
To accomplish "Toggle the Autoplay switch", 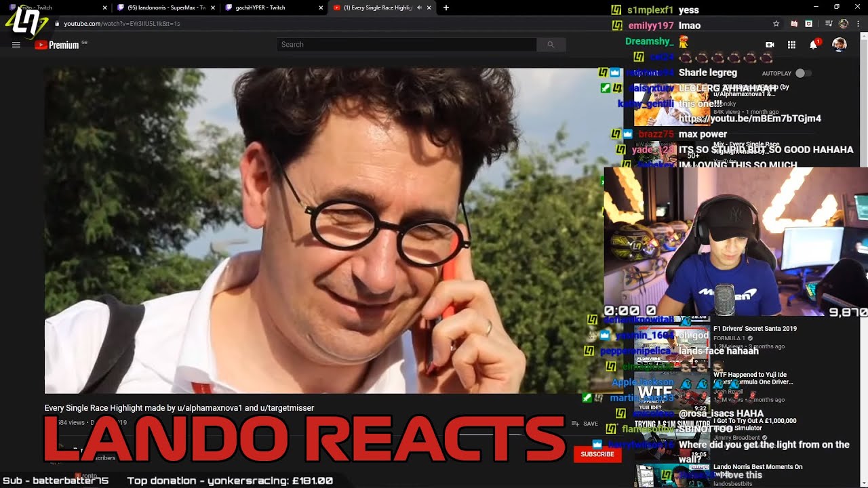I will point(803,73).
